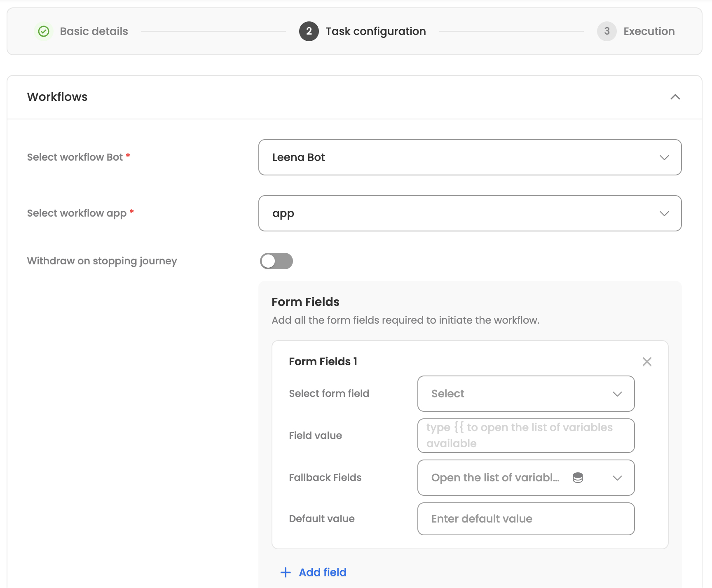Image resolution: width=712 pixels, height=588 pixels.
Task: Click the Task configuration step label
Action: (375, 31)
